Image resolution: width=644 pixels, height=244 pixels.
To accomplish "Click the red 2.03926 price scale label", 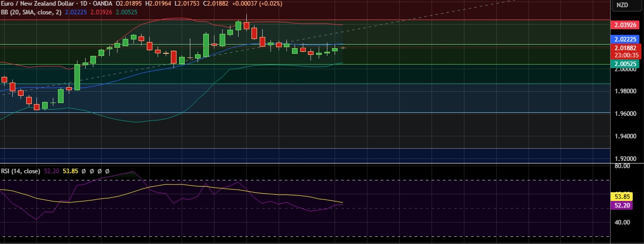I will click(x=625, y=25).
